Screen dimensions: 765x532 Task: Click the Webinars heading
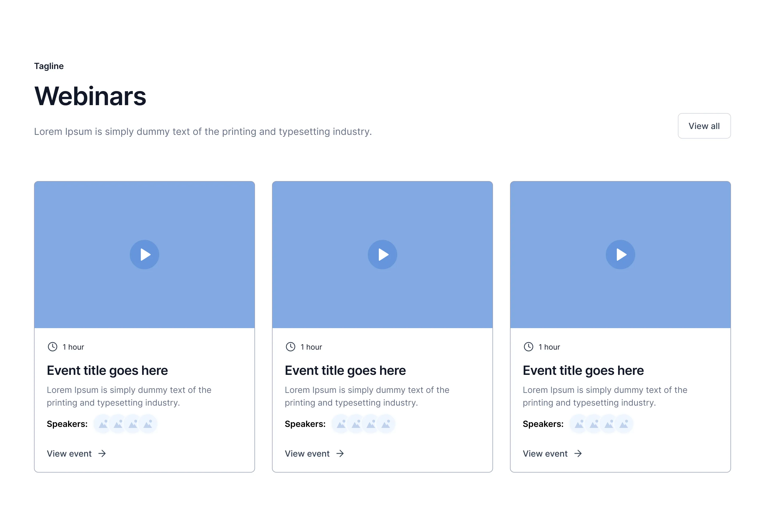pyautogui.click(x=90, y=96)
